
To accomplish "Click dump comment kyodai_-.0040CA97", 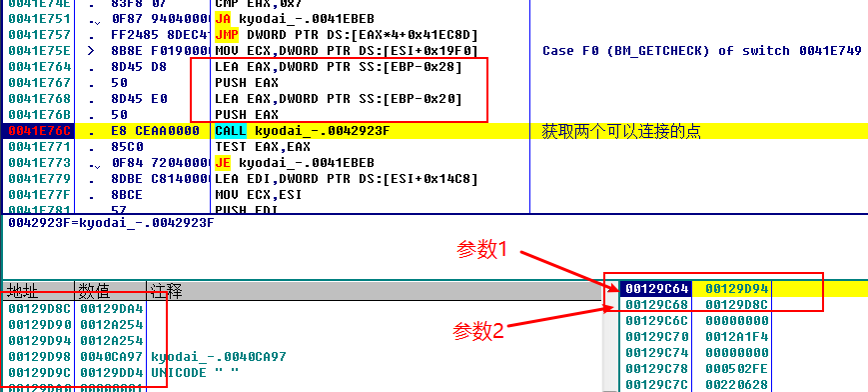I will [219, 356].
